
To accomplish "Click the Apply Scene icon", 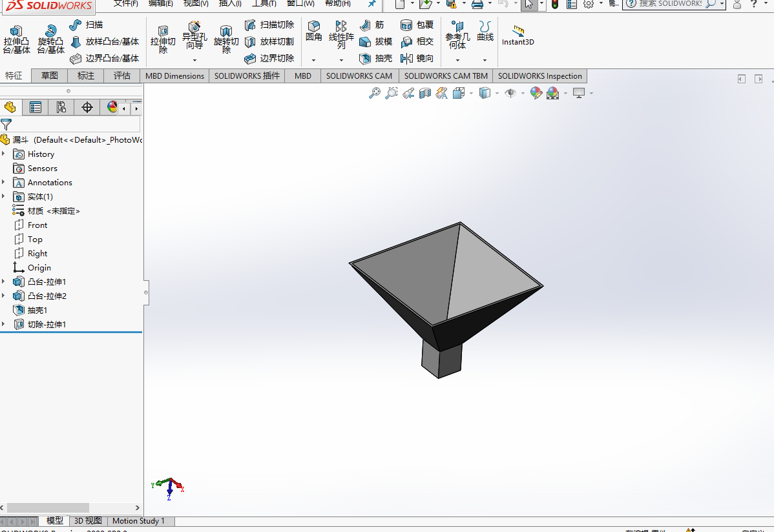I will (x=553, y=93).
